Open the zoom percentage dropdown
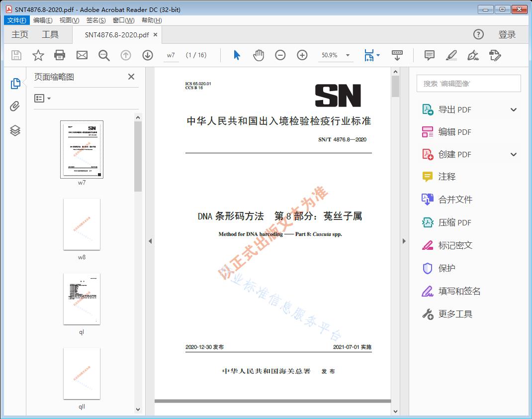The image size is (532, 419). click(347, 55)
